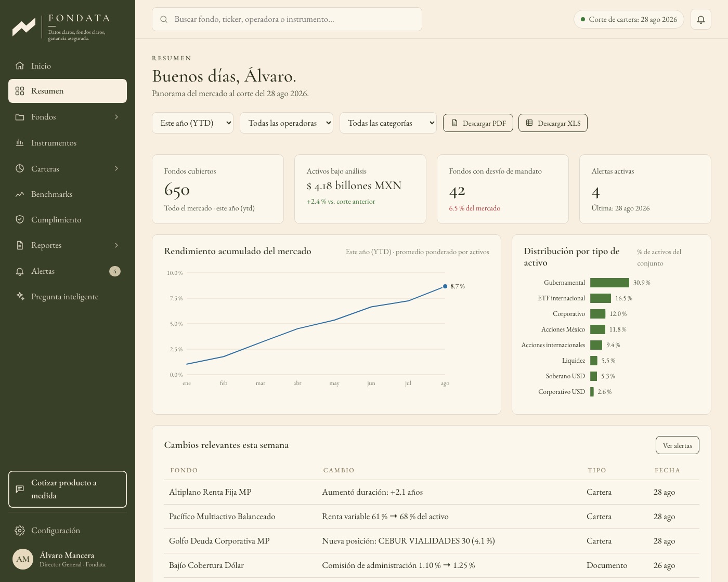728x582 pixels.
Task: Click the spreadsheet icon in Descargar XLS
Action: pyautogui.click(x=529, y=123)
